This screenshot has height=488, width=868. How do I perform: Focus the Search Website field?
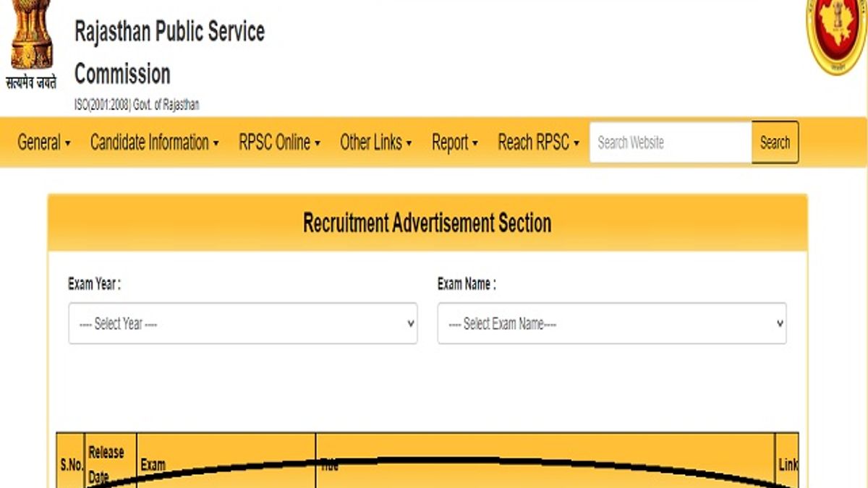point(671,142)
